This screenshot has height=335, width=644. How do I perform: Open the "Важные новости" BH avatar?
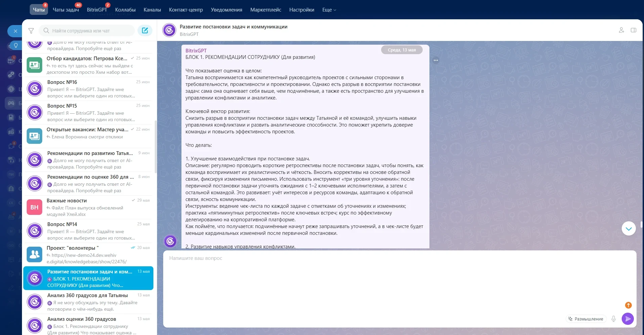[x=34, y=207]
